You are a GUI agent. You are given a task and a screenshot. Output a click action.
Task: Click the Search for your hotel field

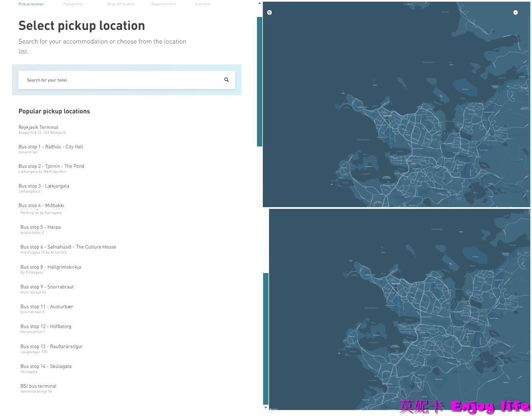[x=121, y=80]
